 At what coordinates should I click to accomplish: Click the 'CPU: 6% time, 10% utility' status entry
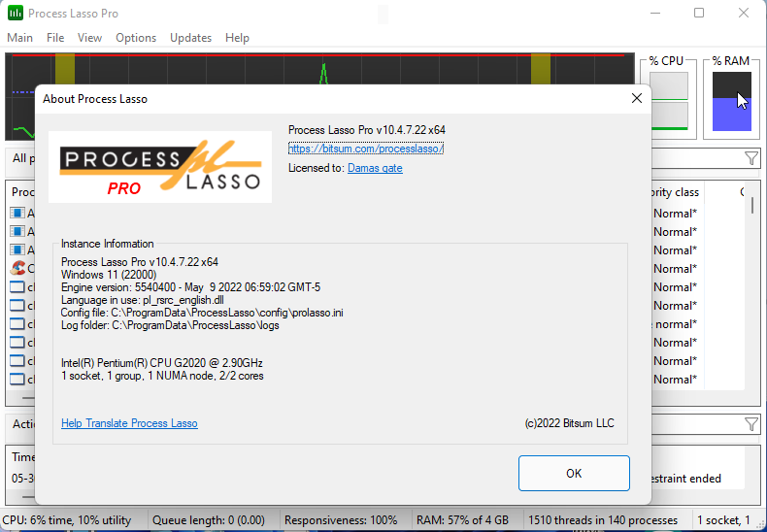[67, 519]
